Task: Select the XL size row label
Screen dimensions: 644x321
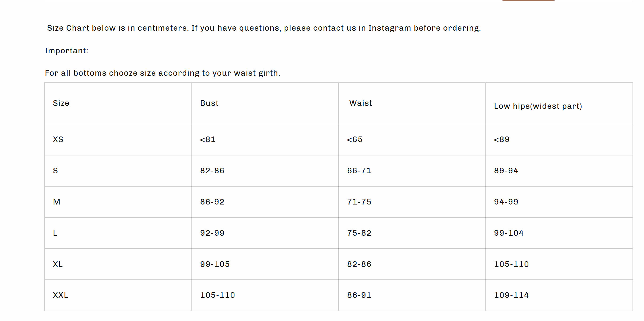Action: (58, 264)
